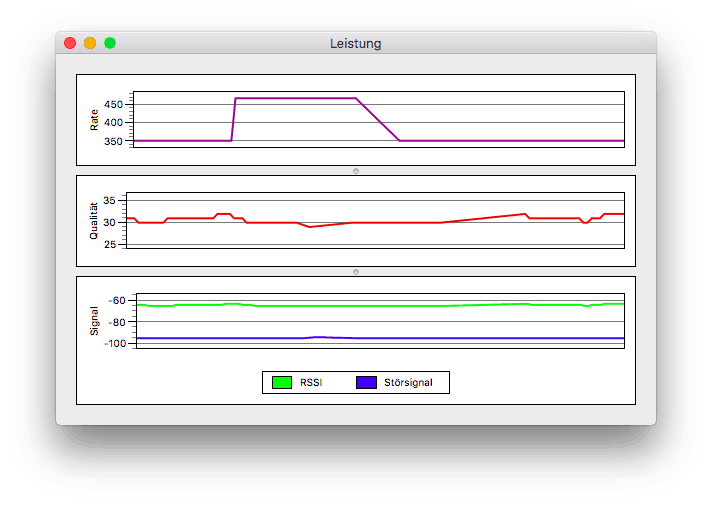Click the divider handle between Rate and Qualität
The image size is (712, 505).
356,171
